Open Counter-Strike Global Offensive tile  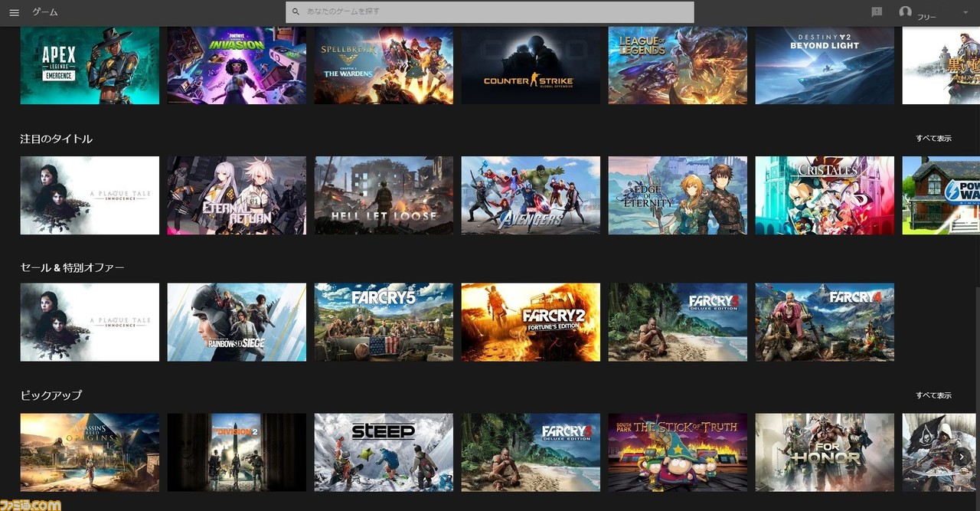(x=531, y=66)
